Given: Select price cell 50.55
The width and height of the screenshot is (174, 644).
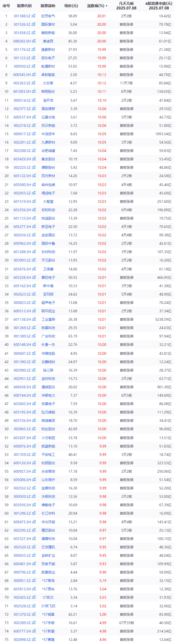Looking at the screenshot, I should point(73,277).
